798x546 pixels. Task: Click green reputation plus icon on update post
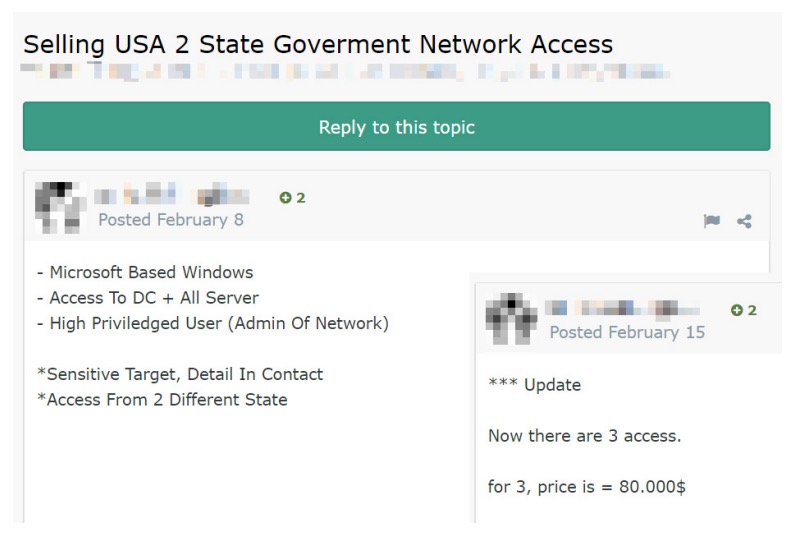click(737, 310)
